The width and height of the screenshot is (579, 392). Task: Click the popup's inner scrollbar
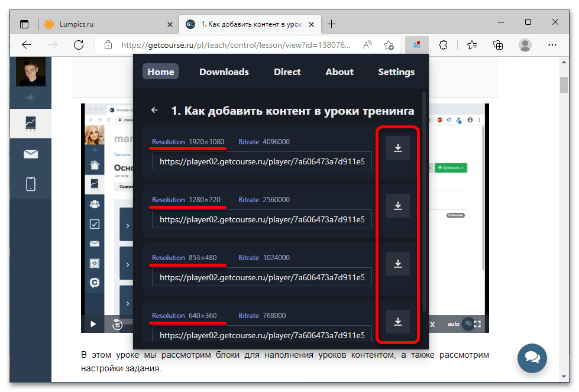coord(424,201)
